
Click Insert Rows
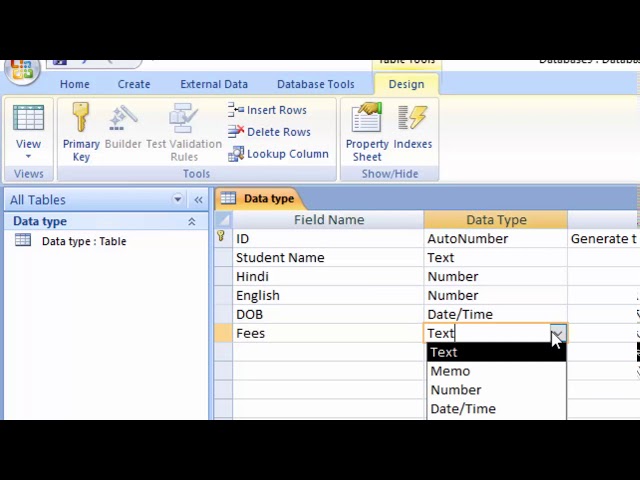pos(267,110)
